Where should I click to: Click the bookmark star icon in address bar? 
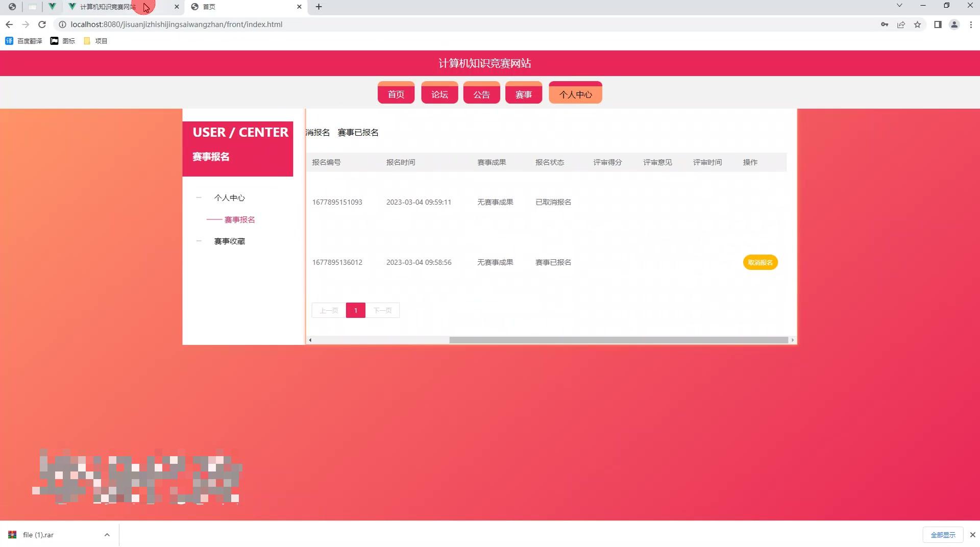918,24
